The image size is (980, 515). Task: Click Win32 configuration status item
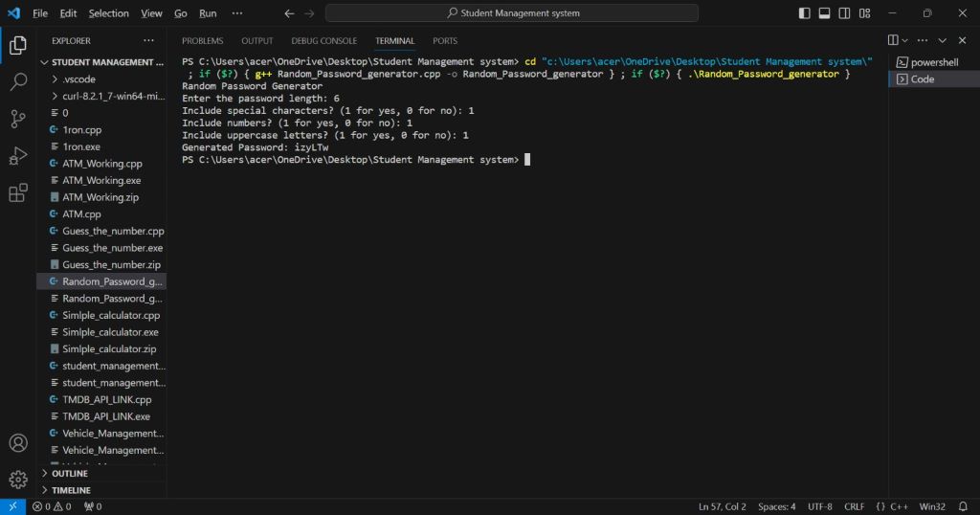coord(932,507)
